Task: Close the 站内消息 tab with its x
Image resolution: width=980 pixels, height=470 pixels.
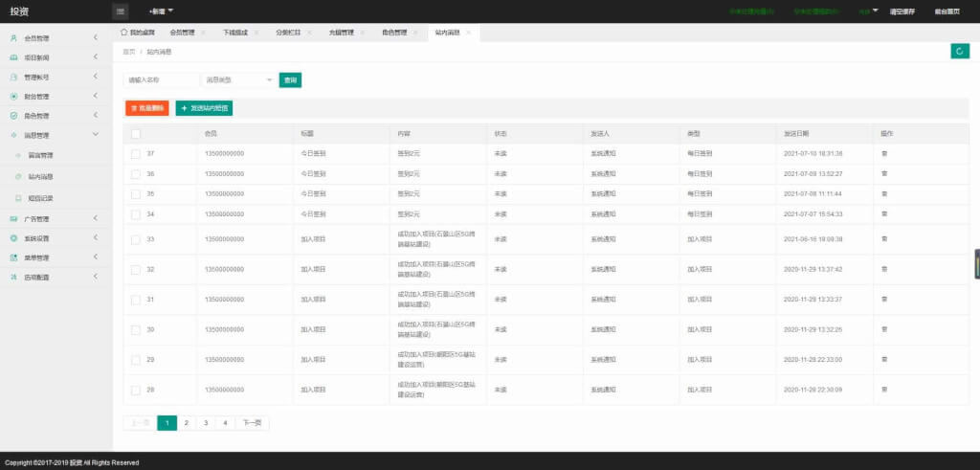Action: point(468,33)
